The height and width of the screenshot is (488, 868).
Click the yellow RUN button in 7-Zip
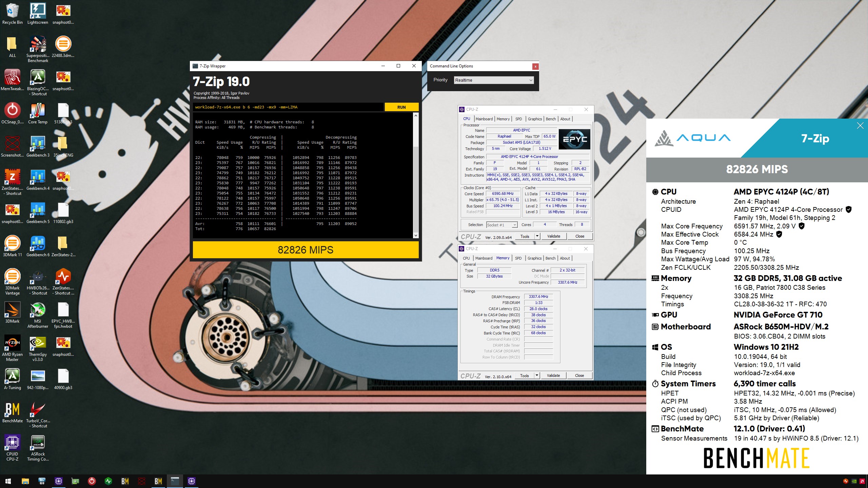click(x=401, y=107)
